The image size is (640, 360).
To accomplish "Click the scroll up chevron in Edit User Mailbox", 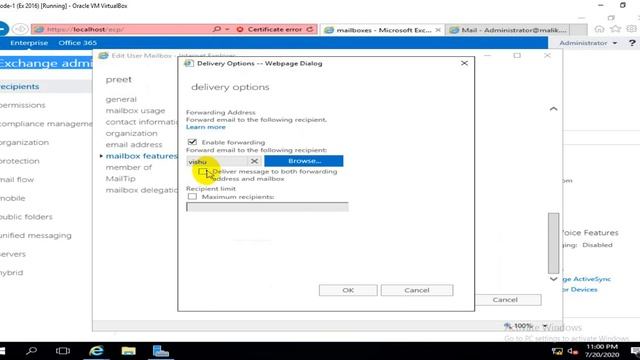I will click(553, 109).
